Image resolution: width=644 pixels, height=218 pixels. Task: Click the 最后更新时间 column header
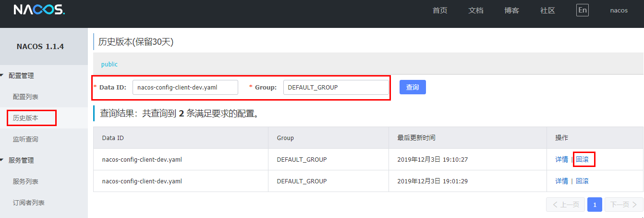point(468,138)
